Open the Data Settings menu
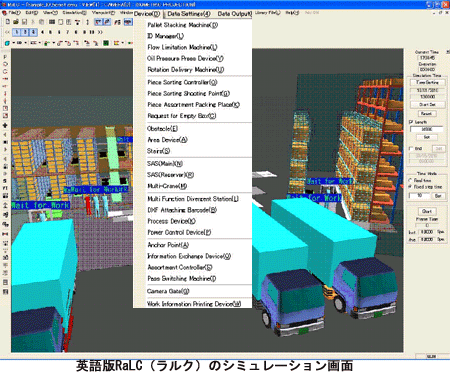 (189, 14)
